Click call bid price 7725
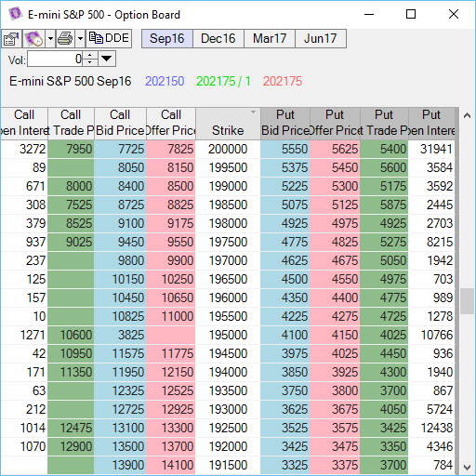The image size is (476, 476). coord(120,150)
